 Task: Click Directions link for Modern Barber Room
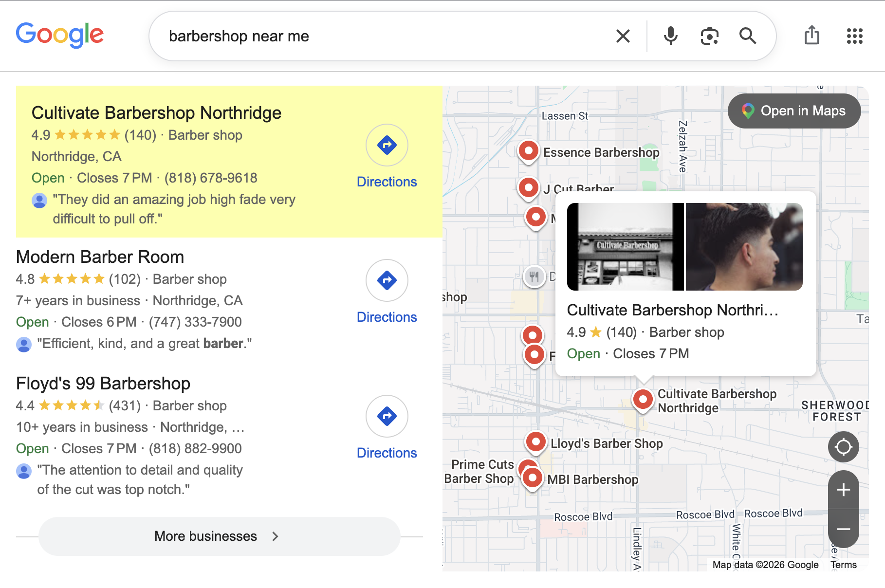click(387, 317)
